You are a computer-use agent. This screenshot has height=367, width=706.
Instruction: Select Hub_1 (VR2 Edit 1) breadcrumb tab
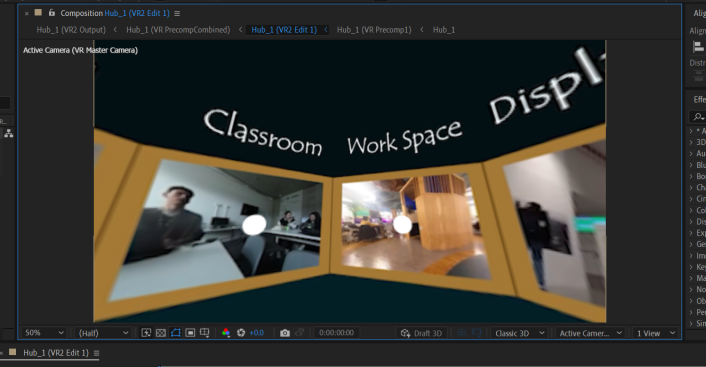click(284, 30)
